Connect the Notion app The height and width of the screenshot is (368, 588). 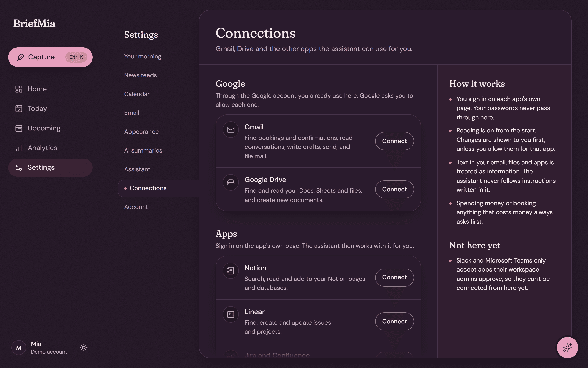[x=394, y=277]
